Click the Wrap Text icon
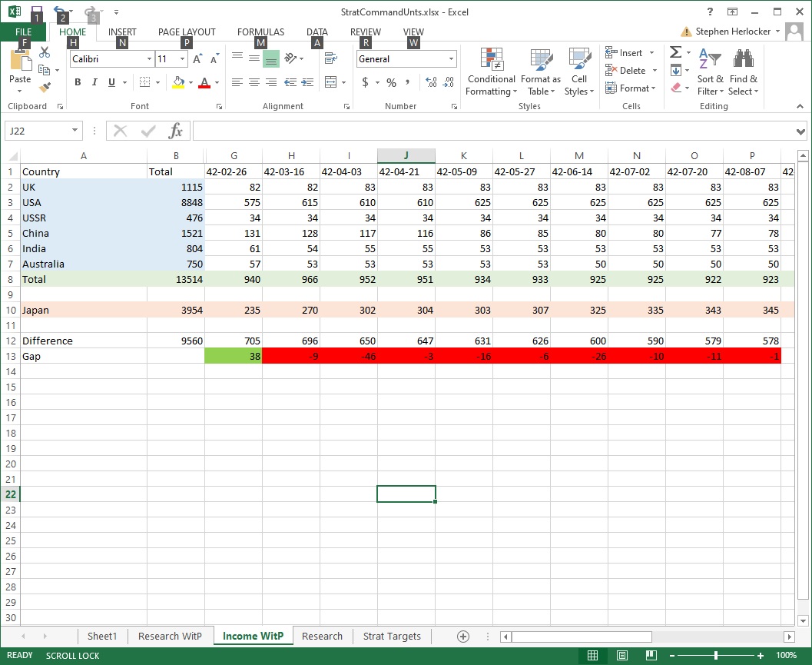The image size is (812, 665). coord(331,58)
